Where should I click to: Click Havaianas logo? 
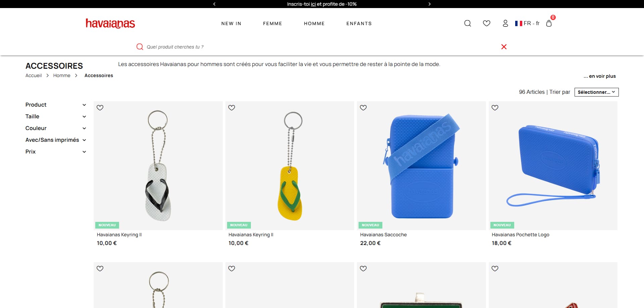coord(110,23)
